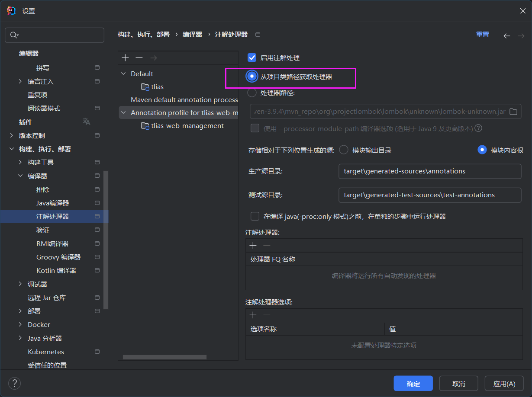The height and width of the screenshot is (397, 532).
Task: Collapse the Default profile node
Action: click(x=124, y=74)
